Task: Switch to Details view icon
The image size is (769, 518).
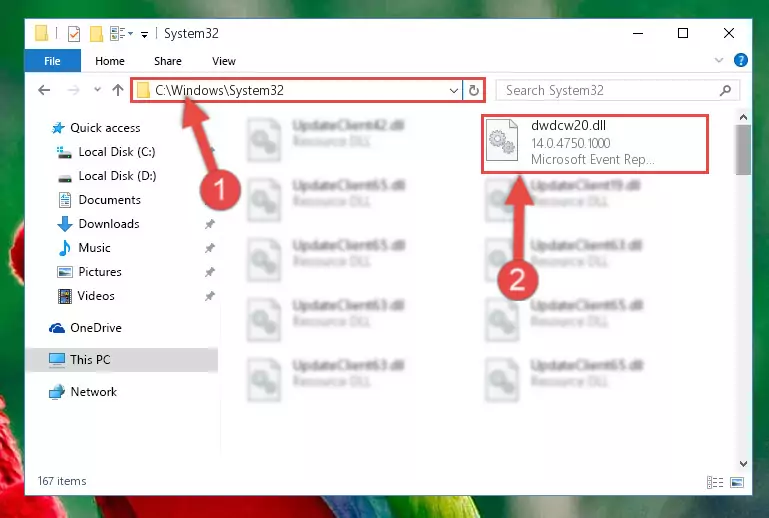Action: [715, 483]
